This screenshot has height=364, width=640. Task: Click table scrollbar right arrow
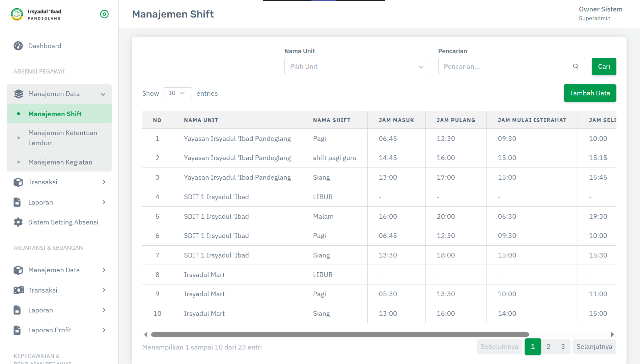point(613,335)
